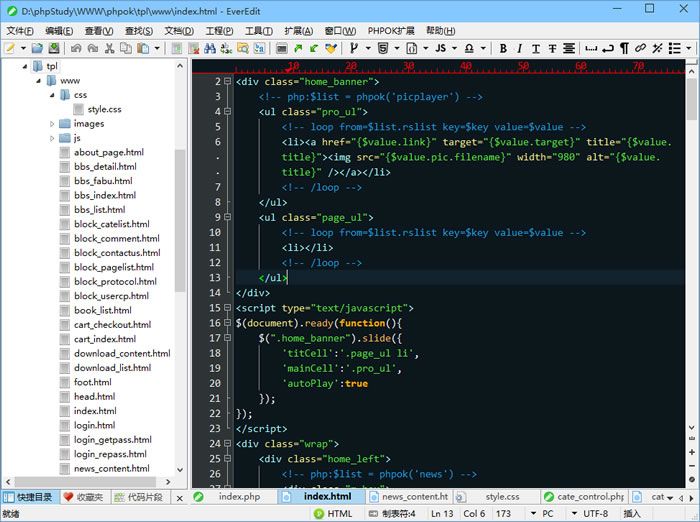The height and width of the screenshot is (522, 700).
Task: Collapse the fold marker at line 2
Action: point(228,82)
